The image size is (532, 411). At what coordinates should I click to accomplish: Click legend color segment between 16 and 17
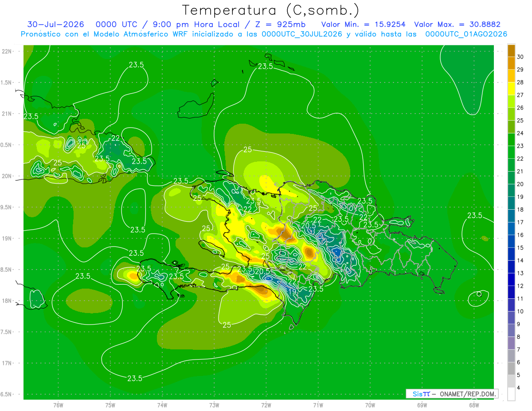point(511,229)
